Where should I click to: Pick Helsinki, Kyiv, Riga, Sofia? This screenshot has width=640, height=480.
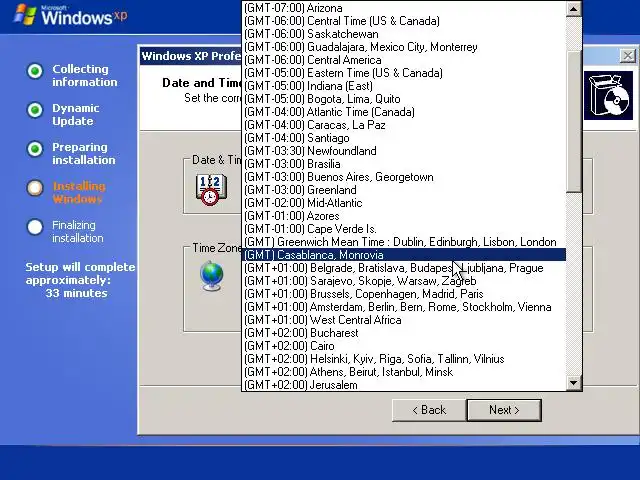pyautogui.click(x=404, y=359)
